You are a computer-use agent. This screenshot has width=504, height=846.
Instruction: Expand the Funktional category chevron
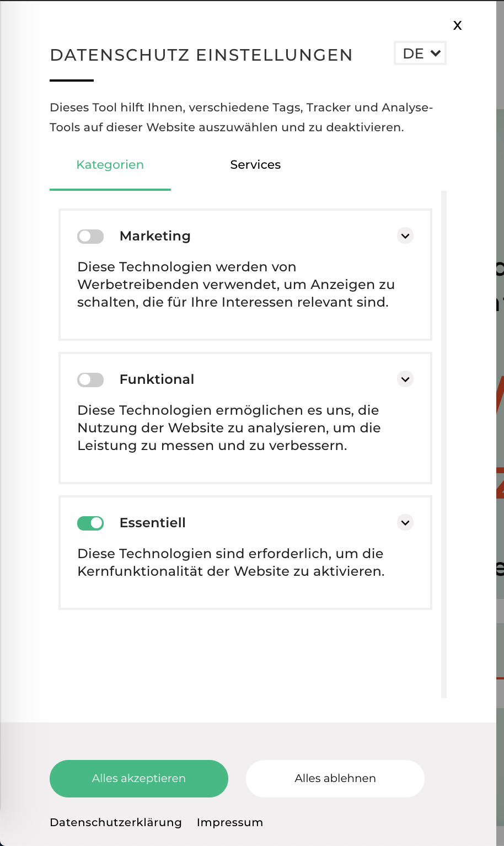(405, 379)
